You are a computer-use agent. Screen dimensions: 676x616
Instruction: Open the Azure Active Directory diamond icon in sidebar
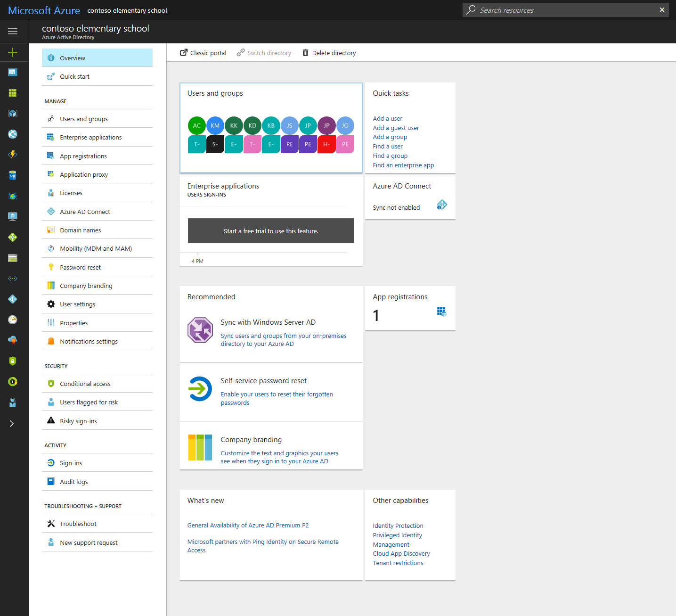pyautogui.click(x=13, y=299)
